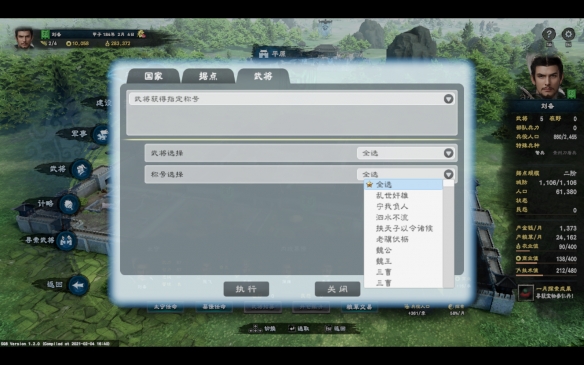Open the settings gear icon
The height and width of the screenshot is (365, 584).
568,34
